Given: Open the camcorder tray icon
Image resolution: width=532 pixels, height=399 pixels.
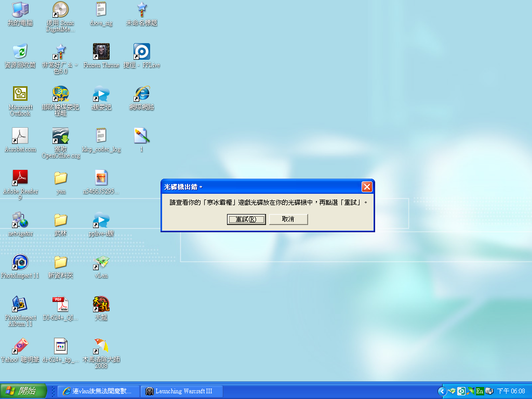Looking at the screenshot, I should tap(489, 391).
